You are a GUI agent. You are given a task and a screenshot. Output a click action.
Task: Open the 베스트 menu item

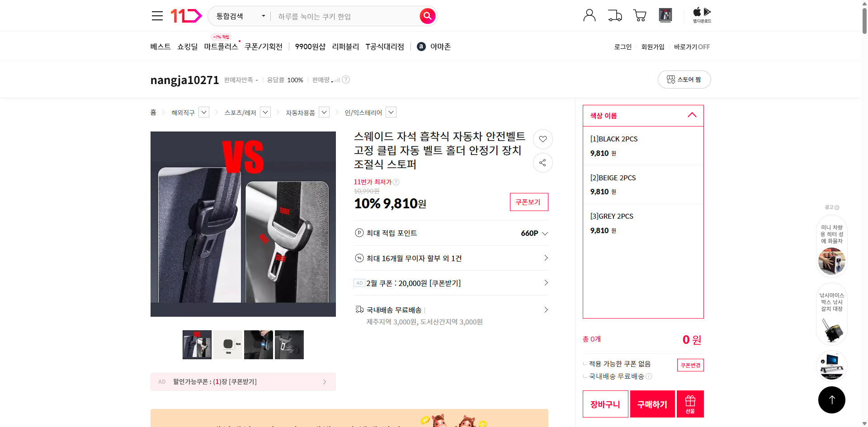tap(160, 46)
